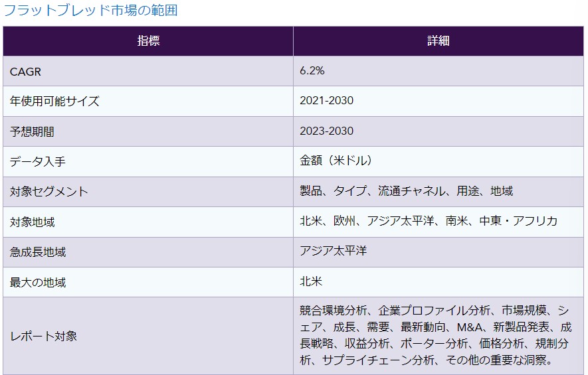
Task: Click the 年使用可能サイズ label
Action: click(54, 101)
